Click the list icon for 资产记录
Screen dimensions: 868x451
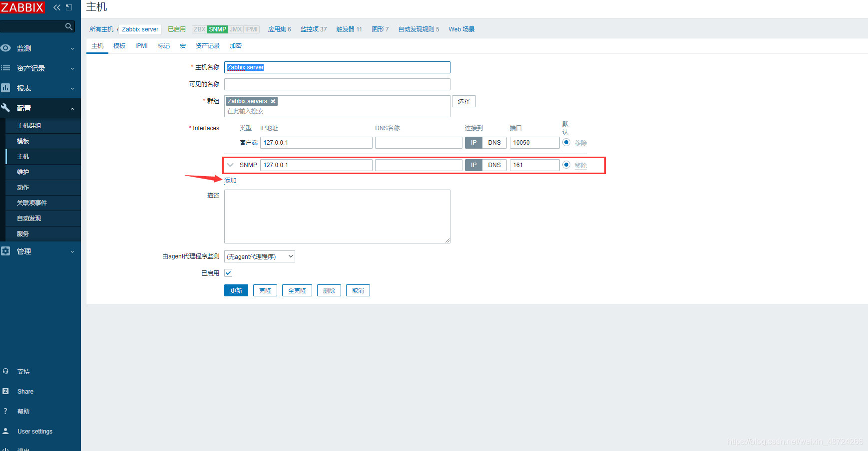click(5, 68)
